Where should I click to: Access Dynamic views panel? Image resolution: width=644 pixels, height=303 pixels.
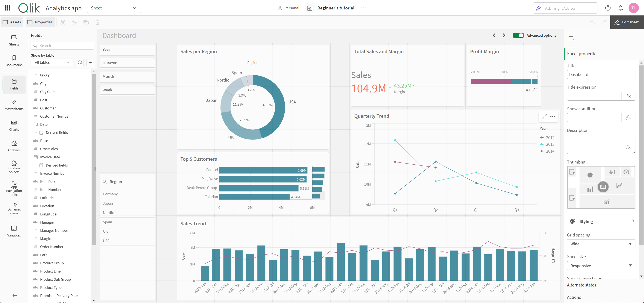coord(14,209)
